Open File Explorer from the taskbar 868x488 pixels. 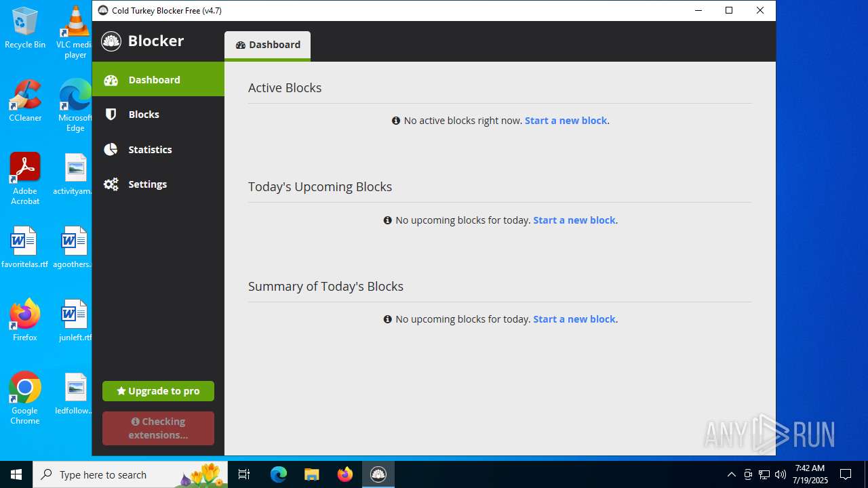point(311,474)
